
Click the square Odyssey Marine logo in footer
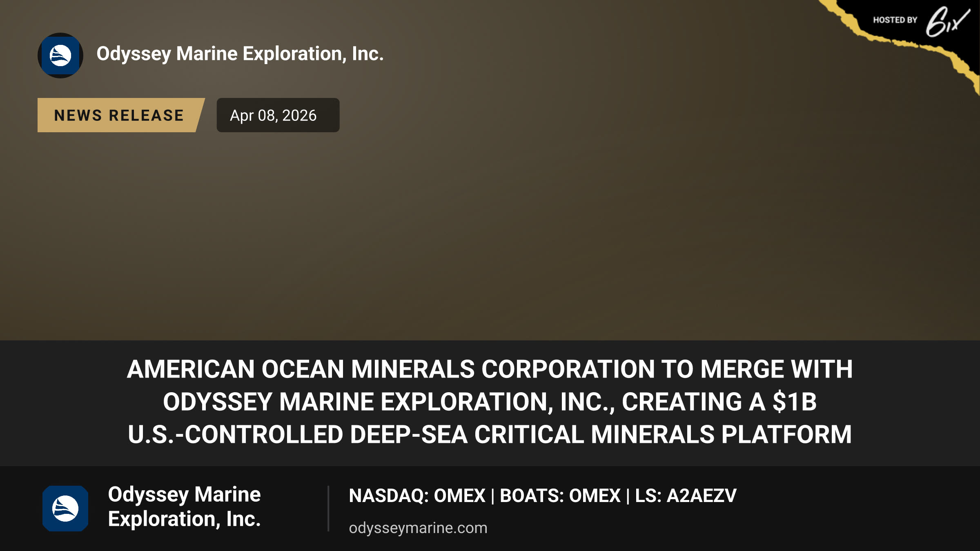pyautogui.click(x=65, y=509)
